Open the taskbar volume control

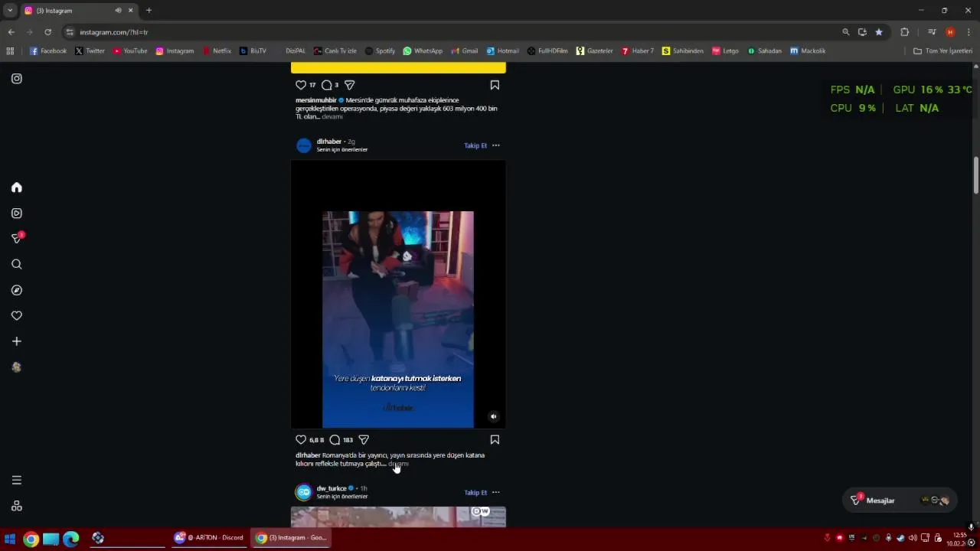(x=913, y=538)
